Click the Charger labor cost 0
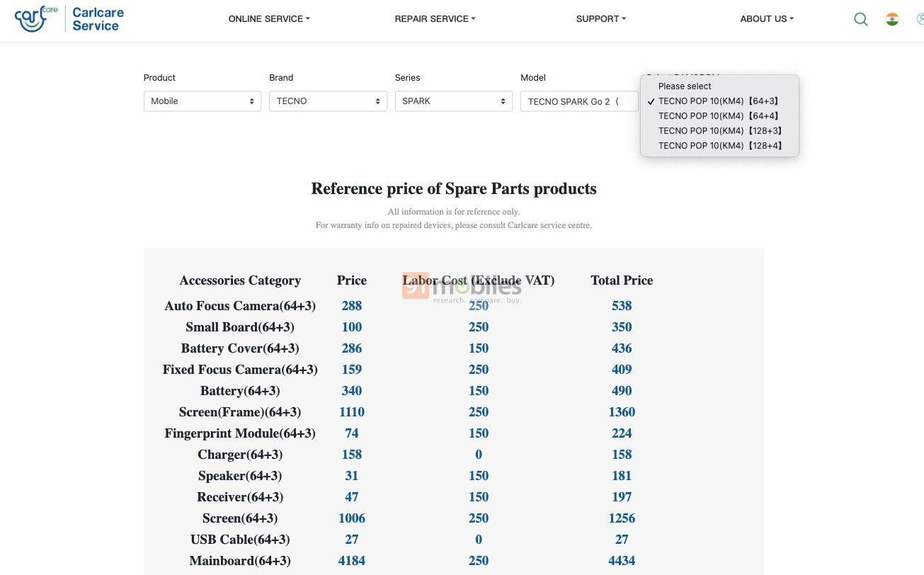 (x=479, y=455)
